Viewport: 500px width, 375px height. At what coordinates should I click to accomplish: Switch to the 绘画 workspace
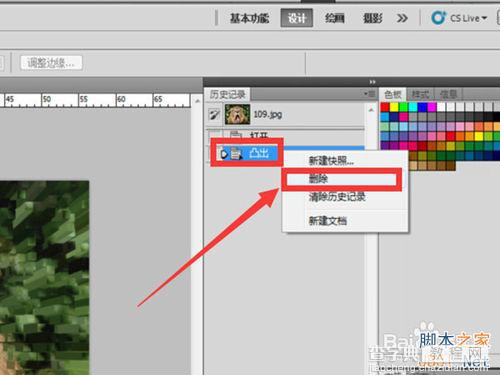pos(335,18)
